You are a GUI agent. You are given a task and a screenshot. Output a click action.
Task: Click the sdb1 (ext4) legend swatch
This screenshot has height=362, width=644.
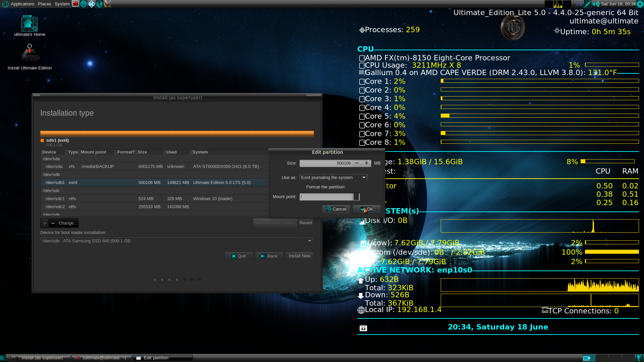point(42,140)
